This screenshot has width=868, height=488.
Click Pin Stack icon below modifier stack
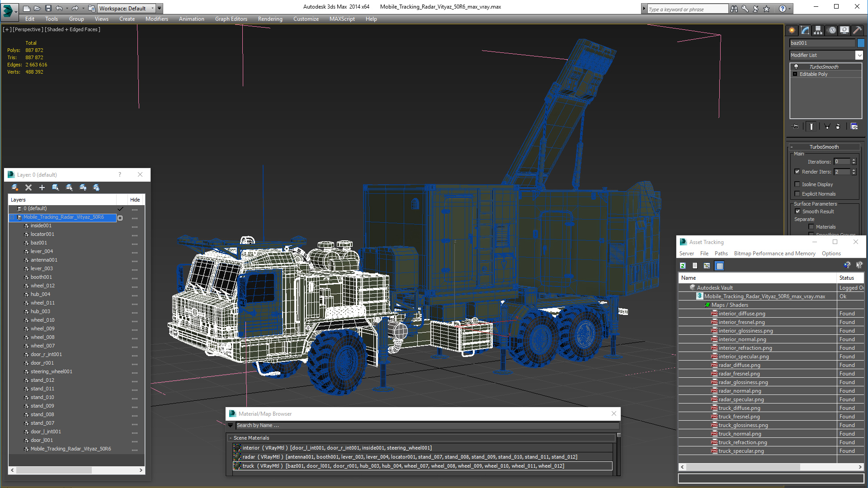796,127
